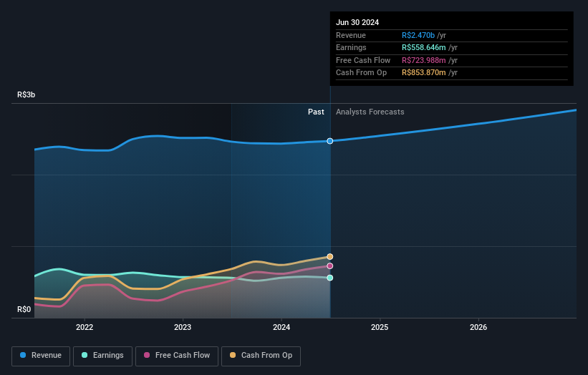Click the Past label on the chart
588x375 pixels.
tap(316, 112)
